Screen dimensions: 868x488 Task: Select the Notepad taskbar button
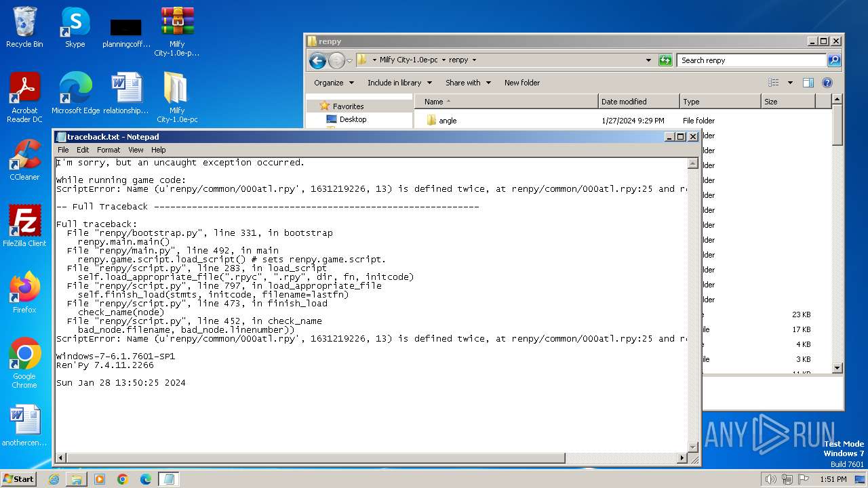pyautogui.click(x=168, y=479)
